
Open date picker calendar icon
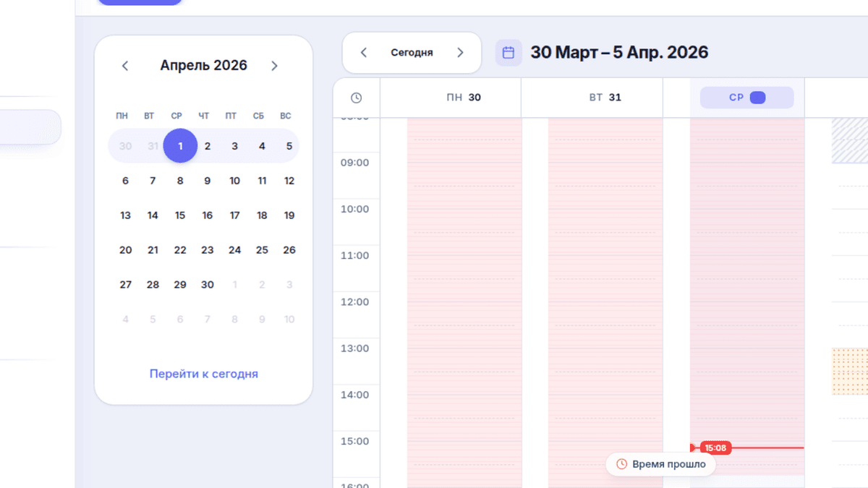tap(509, 53)
